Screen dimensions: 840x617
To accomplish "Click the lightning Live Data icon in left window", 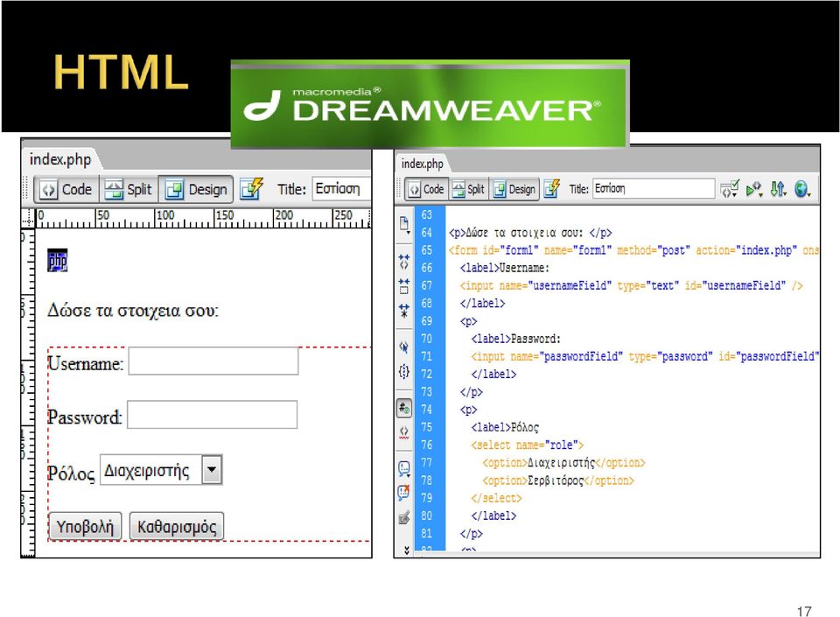I will tap(251, 189).
